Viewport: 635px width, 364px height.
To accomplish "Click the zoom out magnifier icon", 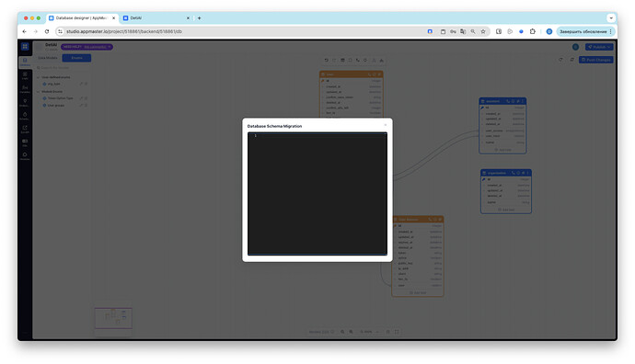I will (342, 332).
